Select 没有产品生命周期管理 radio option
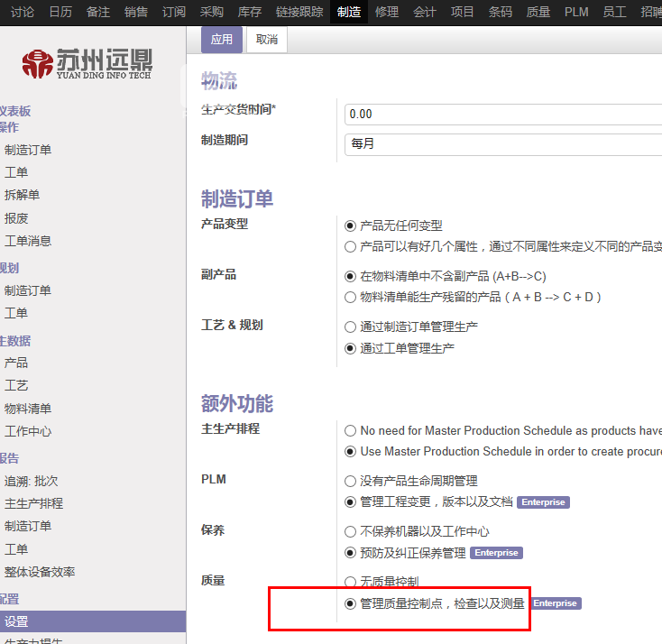 click(350, 481)
